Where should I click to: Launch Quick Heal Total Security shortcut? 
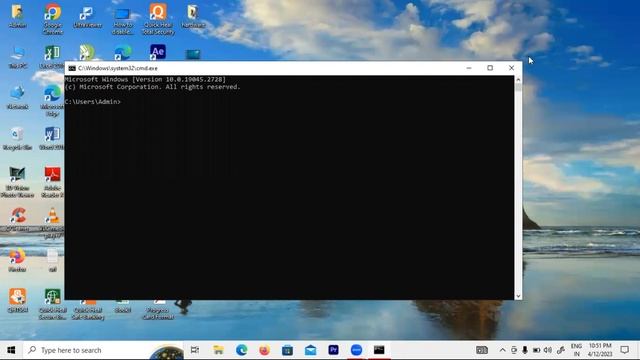tap(158, 19)
